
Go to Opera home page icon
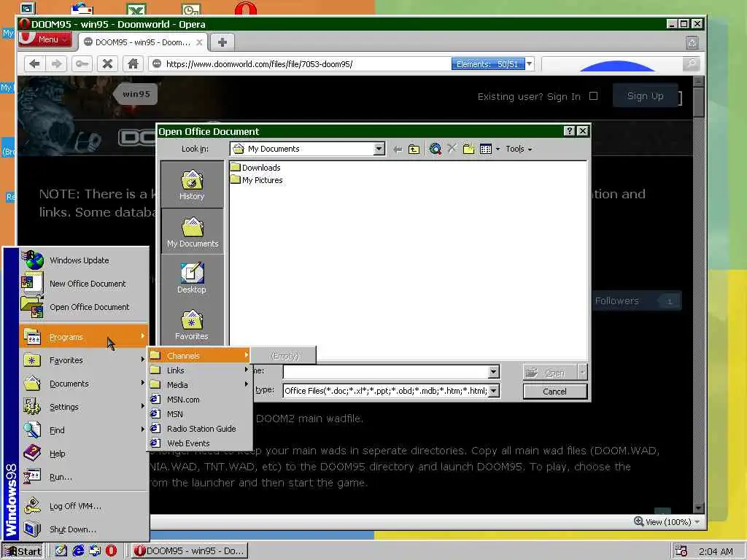pyautogui.click(x=133, y=64)
